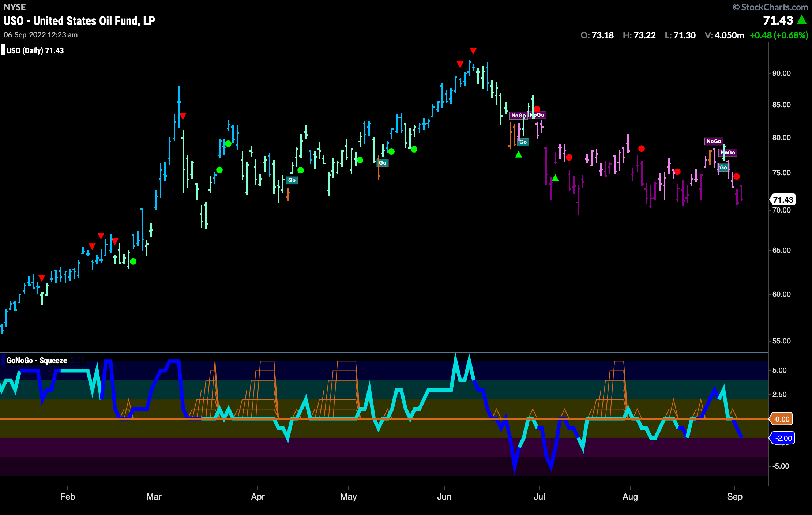Click the 55.00 price axis label
Viewport: 812px width, 515px height.
[x=782, y=341]
